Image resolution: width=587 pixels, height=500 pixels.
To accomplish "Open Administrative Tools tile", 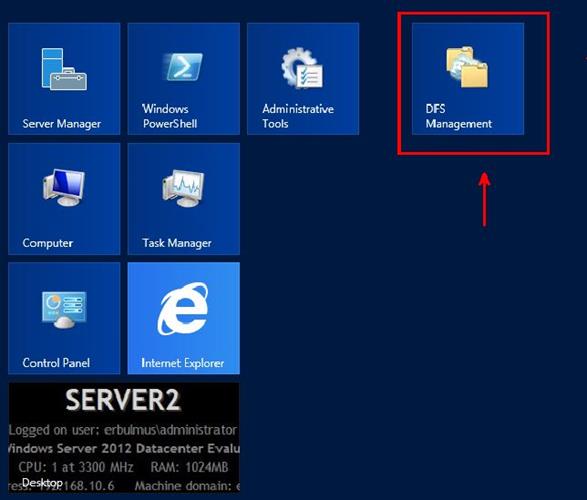I will point(303,79).
